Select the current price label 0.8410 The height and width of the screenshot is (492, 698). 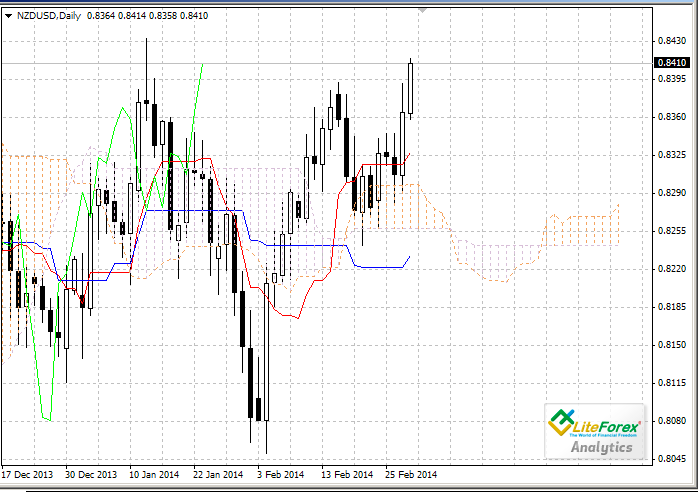pos(671,63)
